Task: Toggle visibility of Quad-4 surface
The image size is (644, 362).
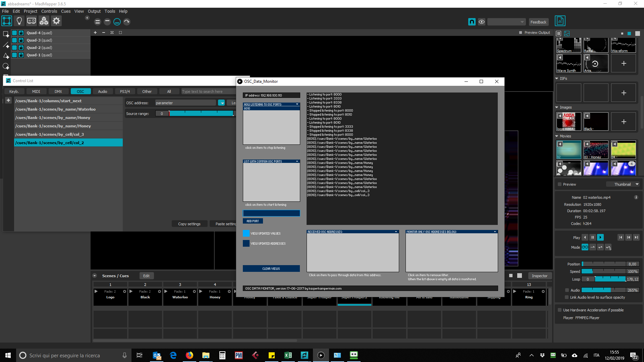Action: pyautogui.click(x=14, y=33)
